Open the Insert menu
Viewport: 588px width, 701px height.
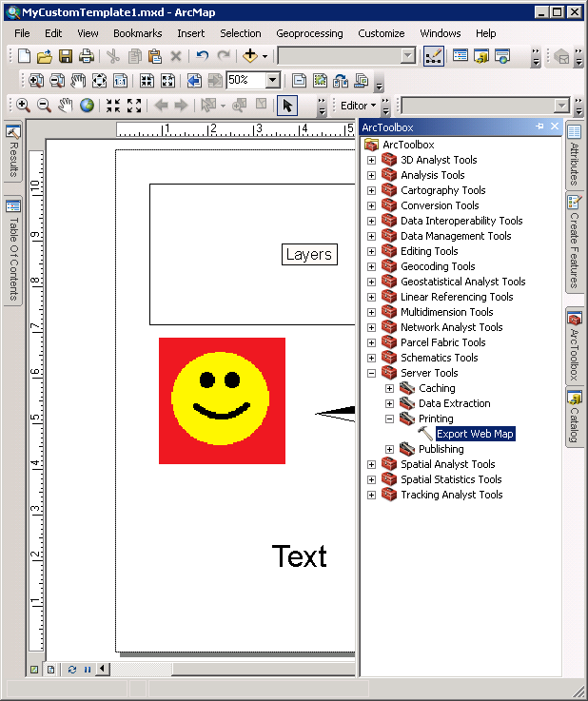191,33
